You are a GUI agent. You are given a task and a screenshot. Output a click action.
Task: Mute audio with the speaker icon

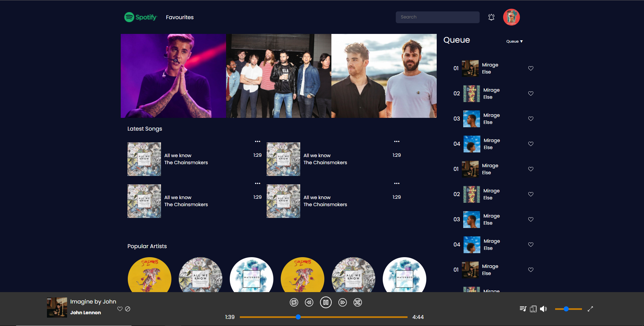coord(543,309)
